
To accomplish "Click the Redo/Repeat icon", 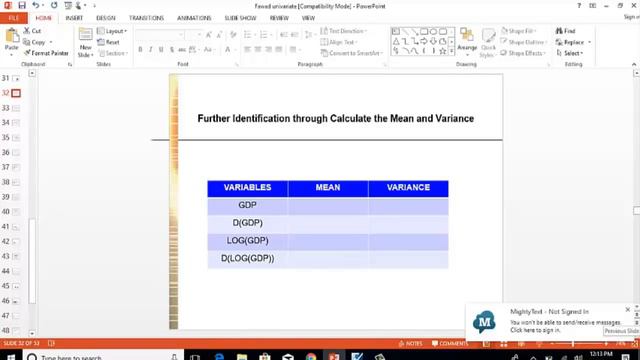I will (x=54, y=6).
